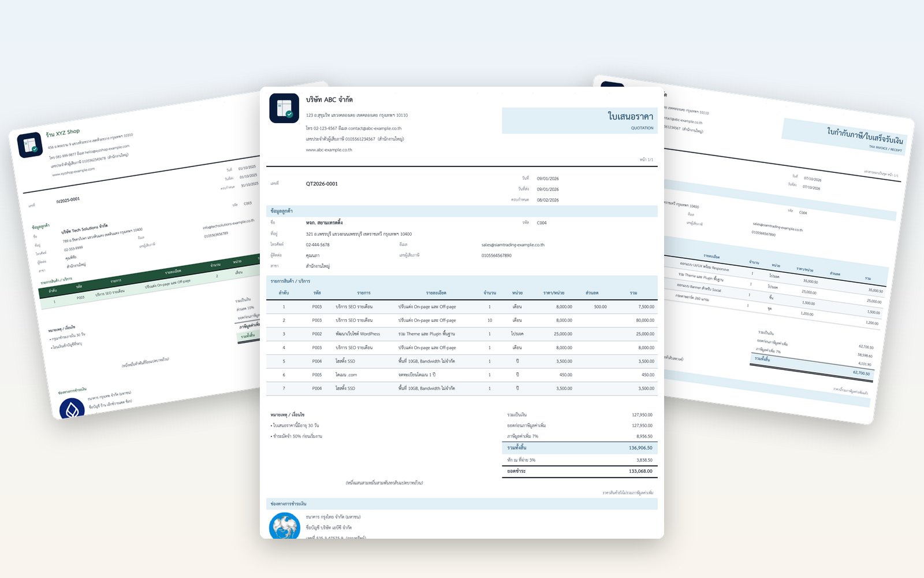Select the ร้าน XYZ Shop name on left invoice
Viewport: 924px width, 578px height.
point(63,133)
